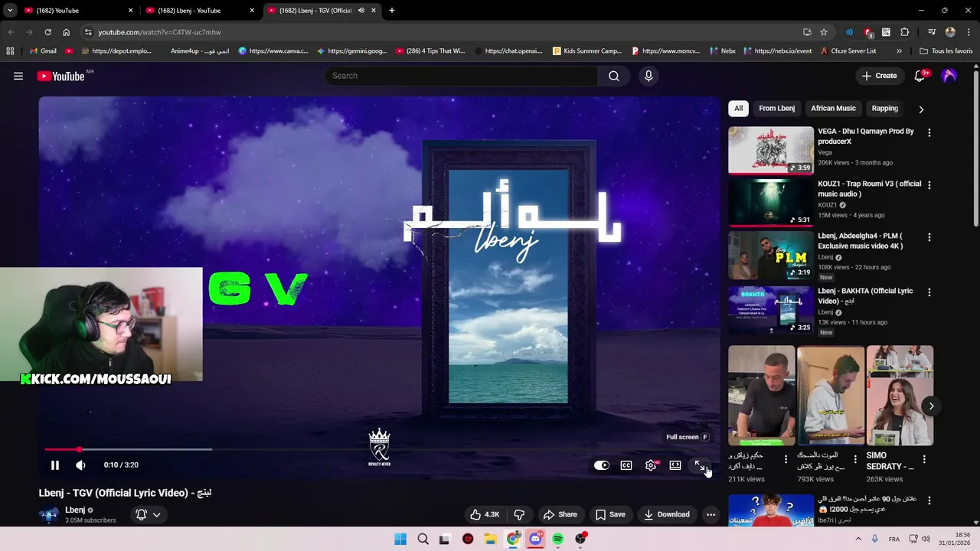
Task: Open the account avatar menu
Action: pyautogui.click(x=949, y=76)
